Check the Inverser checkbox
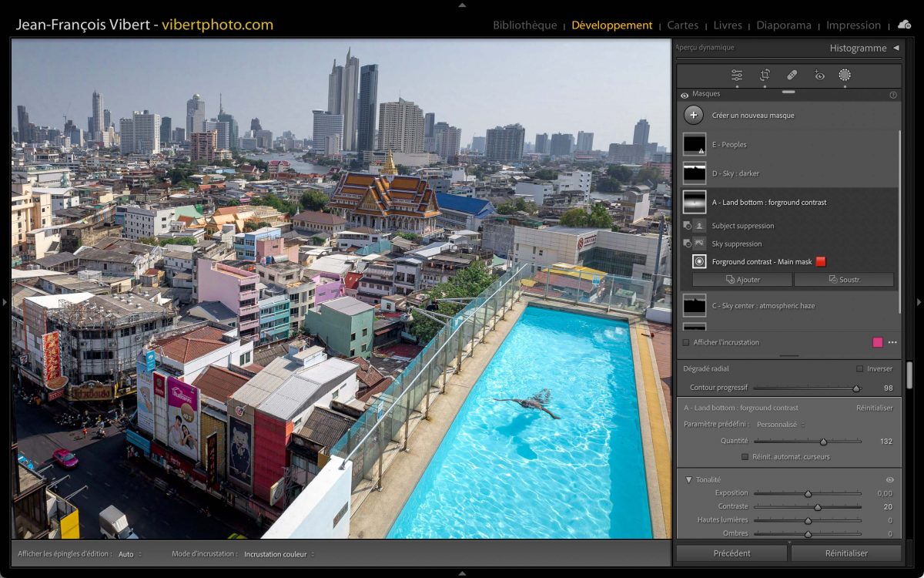The width and height of the screenshot is (924, 578). click(x=859, y=369)
